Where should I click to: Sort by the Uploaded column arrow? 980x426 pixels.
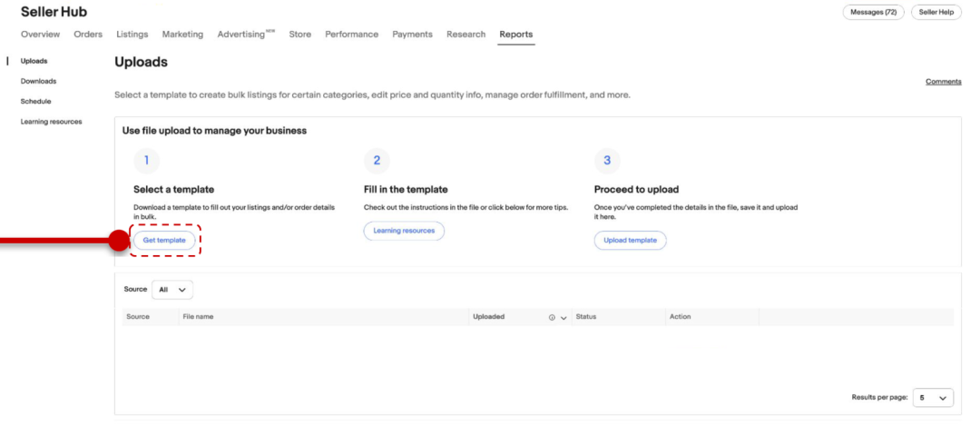(563, 318)
